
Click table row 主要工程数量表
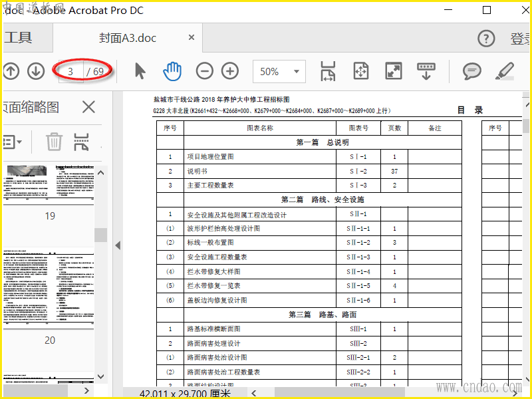click(309, 186)
